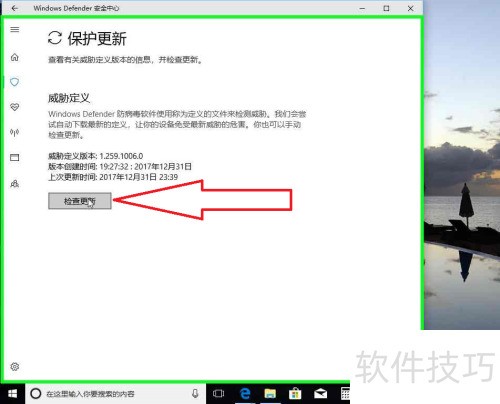The height and width of the screenshot is (404, 500).
Task: Click the microphone icon in search box
Action: point(195,394)
